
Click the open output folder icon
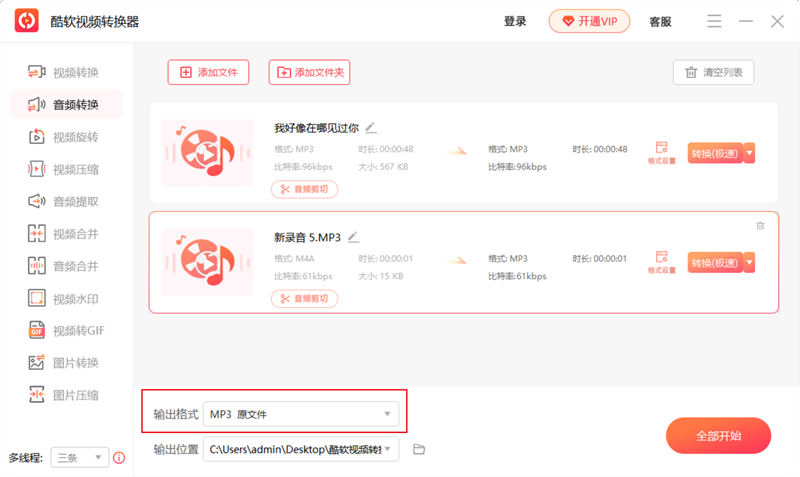pyautogui.click(x=419, y=449)
